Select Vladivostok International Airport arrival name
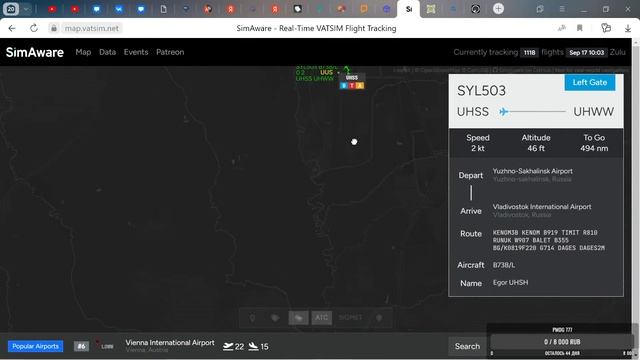Image resolution: width=640 pixels, height=360 pixels. coord(542,207)
